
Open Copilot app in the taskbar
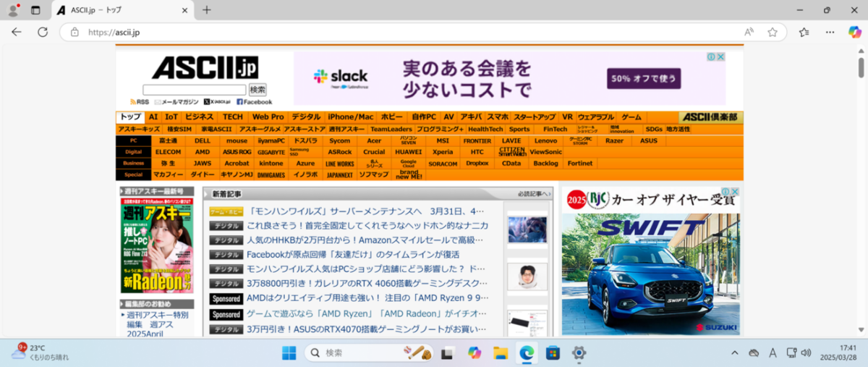[x=474, y=353]
